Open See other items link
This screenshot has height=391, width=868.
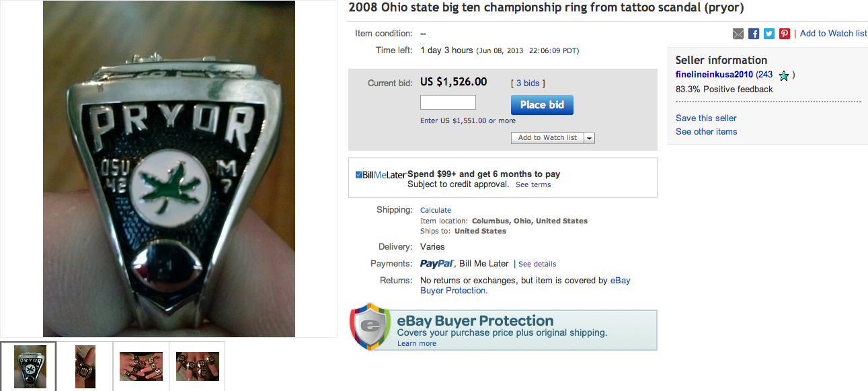[x=706, y=132]
